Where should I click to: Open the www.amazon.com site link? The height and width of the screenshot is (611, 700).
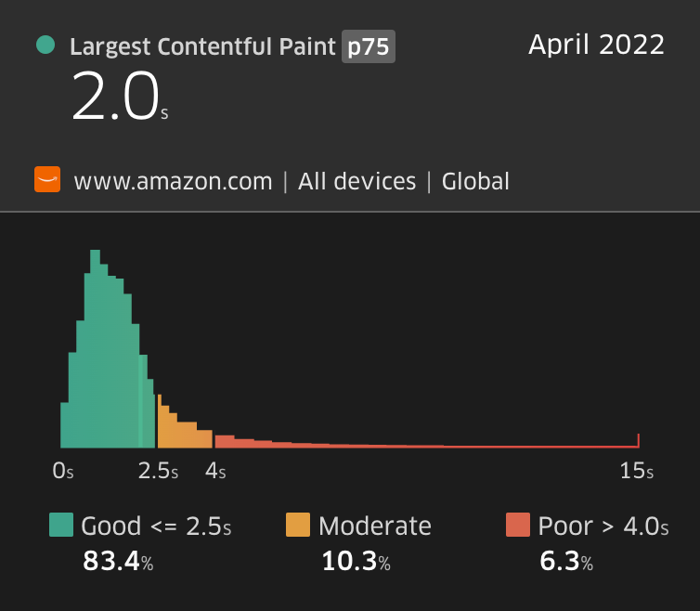click(x=173, y=181)
